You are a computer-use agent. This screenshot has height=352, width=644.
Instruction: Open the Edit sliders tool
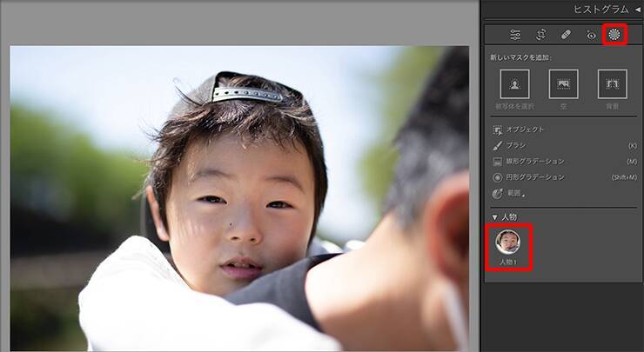[x=515, y=35]
